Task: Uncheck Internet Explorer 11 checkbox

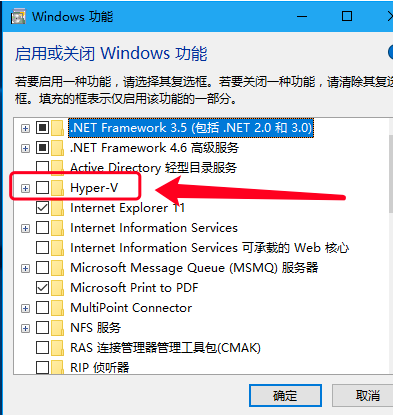Action: click(42, 208)
